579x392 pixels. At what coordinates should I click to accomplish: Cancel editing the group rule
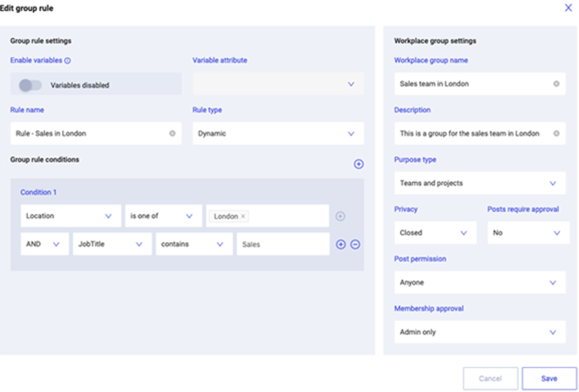(491, 378)
